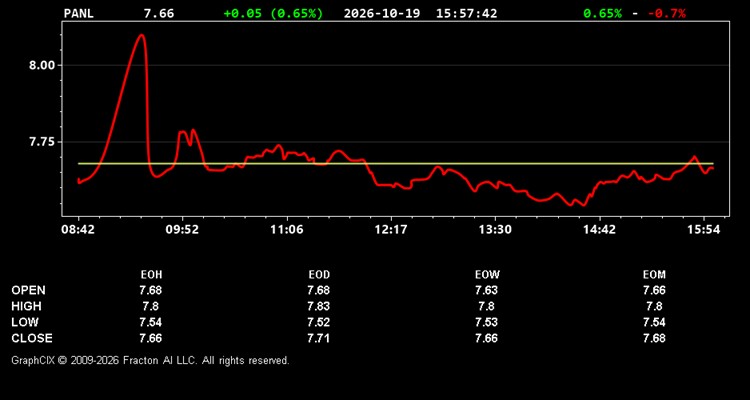This screenshot has width=750, height=400.
Task: Click the 11:06 time axis label
Action: click(x=287, y=229)
